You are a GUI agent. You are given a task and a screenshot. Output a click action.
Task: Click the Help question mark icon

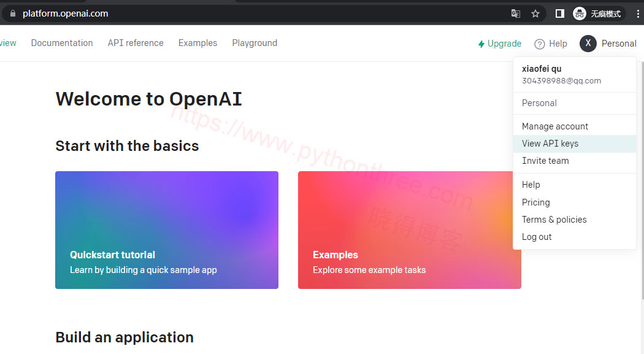coord(540,44)
